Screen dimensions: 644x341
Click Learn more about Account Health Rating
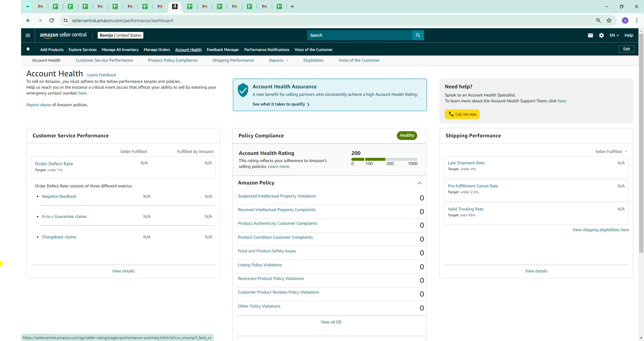(x=278, y=167)
